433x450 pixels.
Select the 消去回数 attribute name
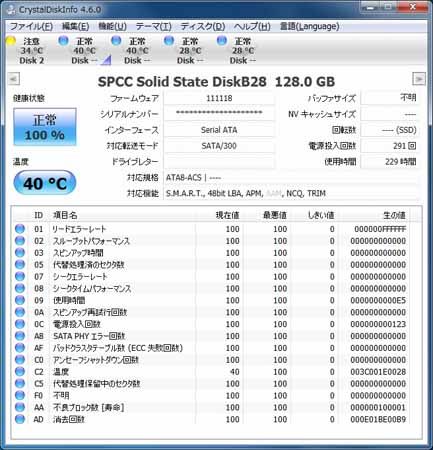point(69,419)
